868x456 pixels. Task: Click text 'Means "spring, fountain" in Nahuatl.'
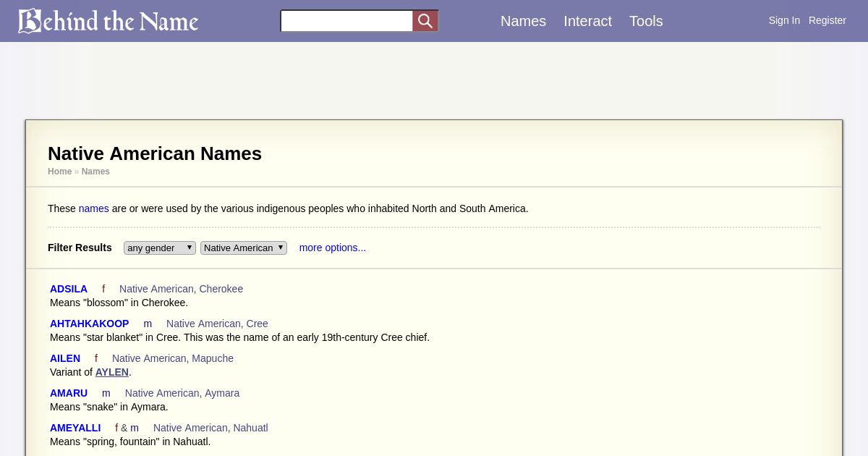pos(130,442)
